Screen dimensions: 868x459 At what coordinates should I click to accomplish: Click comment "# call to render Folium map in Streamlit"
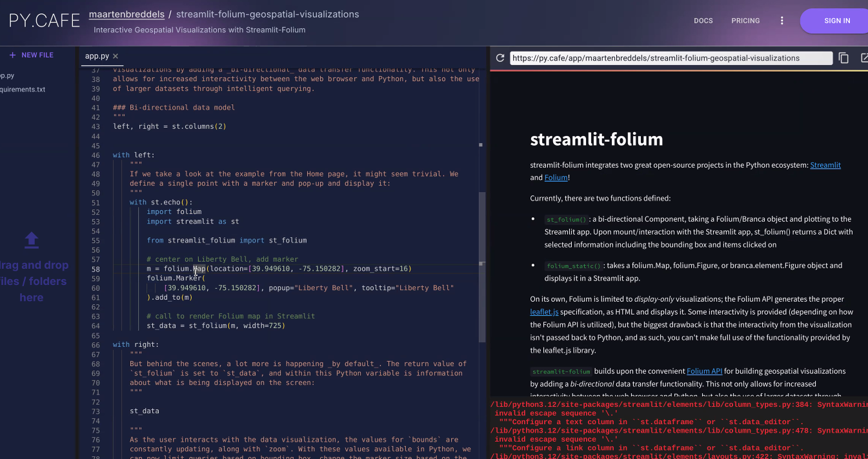point(230,316)
